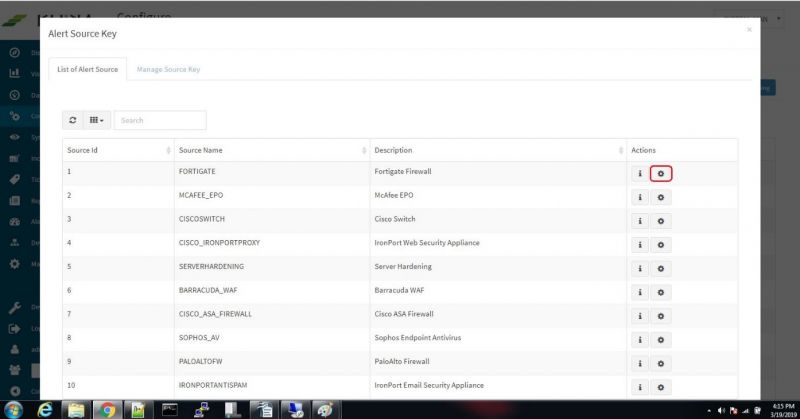
Task: Switch to Chrome on taskbar
Action: 107,410
